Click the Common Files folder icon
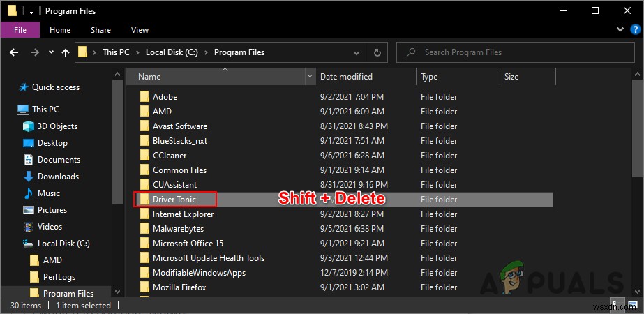644x314 pixels. (144, 170)
